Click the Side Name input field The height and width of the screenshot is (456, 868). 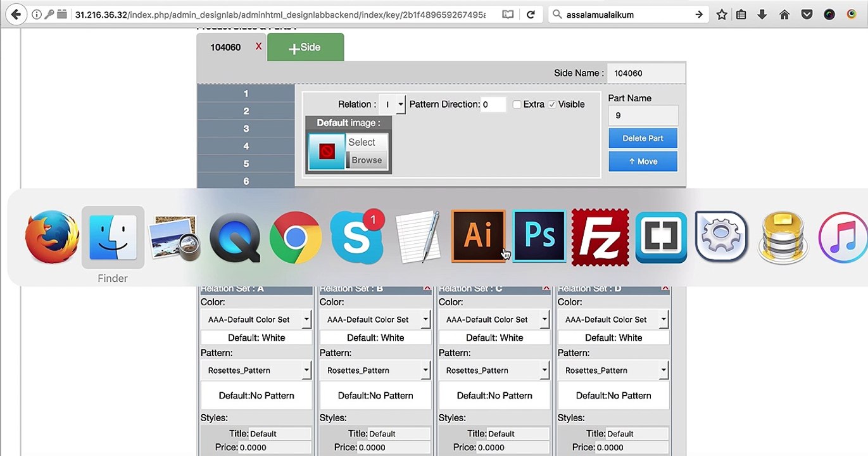pos(646,73)
